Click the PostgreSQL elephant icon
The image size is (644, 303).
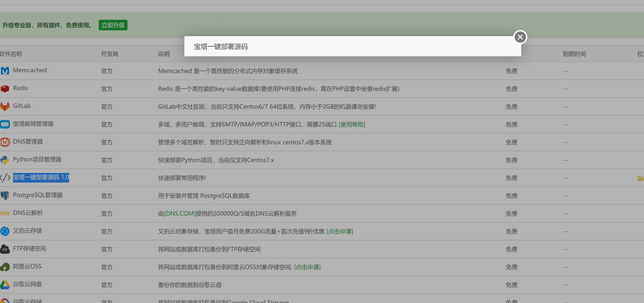pos(5,195)
